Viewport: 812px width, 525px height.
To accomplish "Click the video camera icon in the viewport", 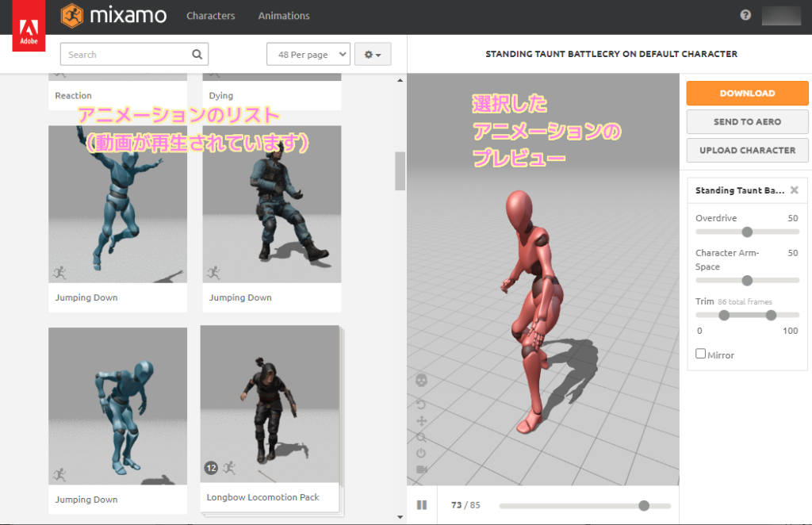I will pos(421,469).
